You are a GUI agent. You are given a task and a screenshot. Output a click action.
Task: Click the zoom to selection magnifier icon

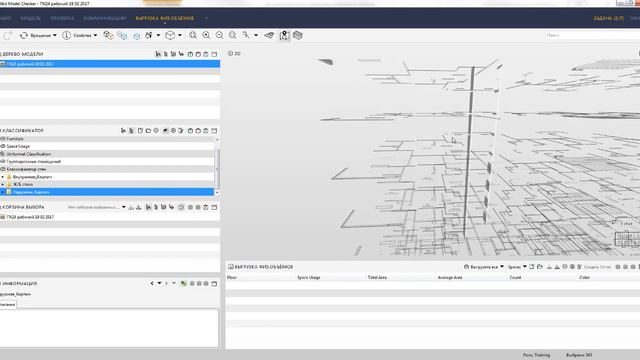(x=233, y=36)
